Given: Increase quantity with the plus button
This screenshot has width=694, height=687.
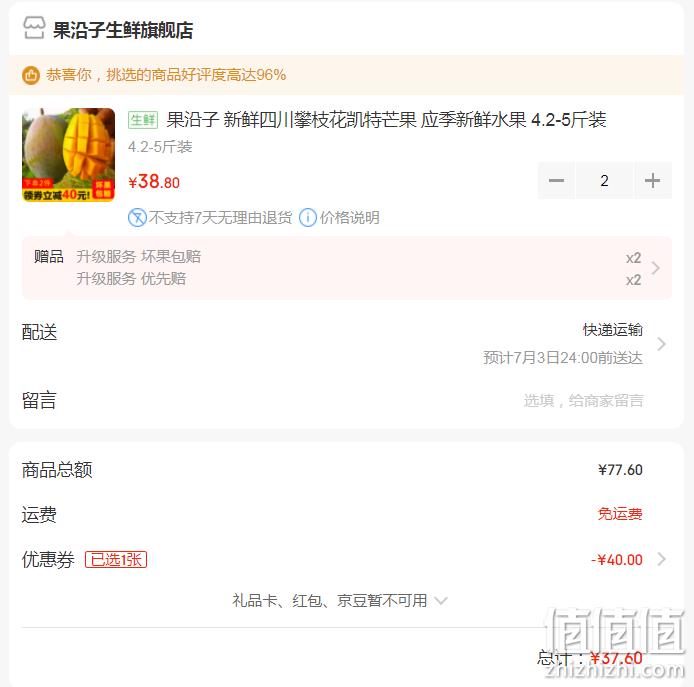Looking at the screenshot, I should (653, 181).
